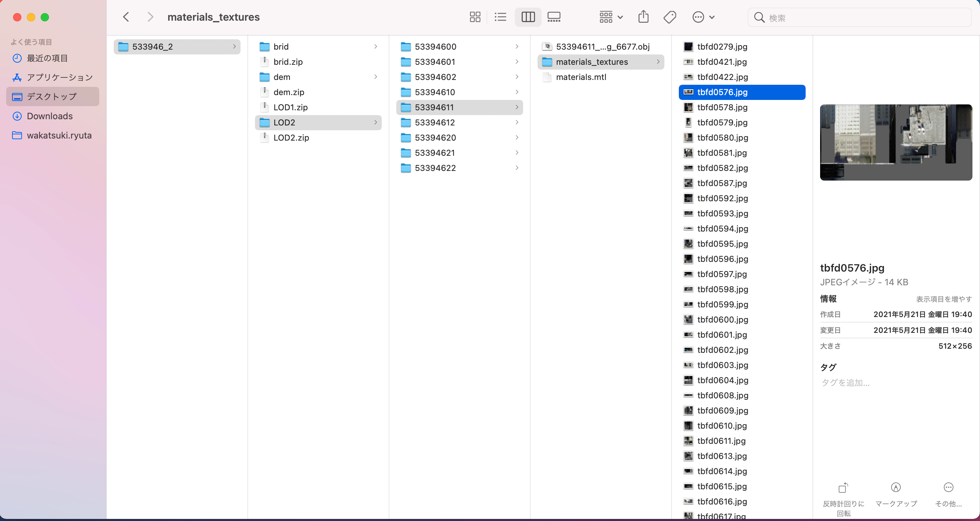Click the search field
Image resolution: width=980 pixels, height=521 pixels.
click(x=860, y=18)
